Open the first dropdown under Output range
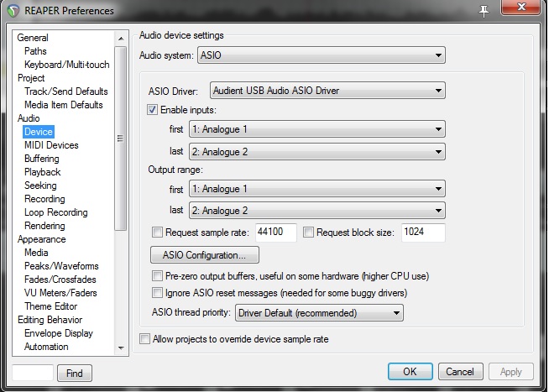The image size is (549, 392). (317, 189)
